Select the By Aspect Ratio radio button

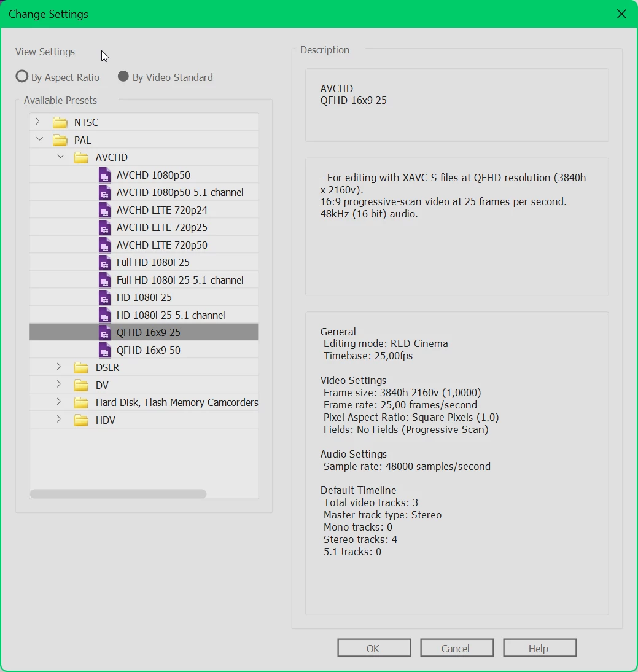pyautogui.click(x=22, y=77)
